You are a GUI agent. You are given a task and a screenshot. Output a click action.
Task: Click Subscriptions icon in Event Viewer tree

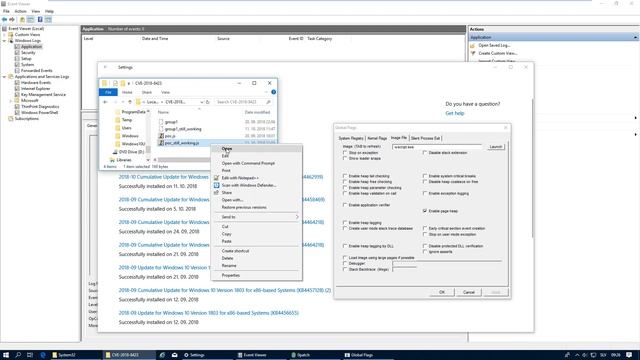click(11, 118)
